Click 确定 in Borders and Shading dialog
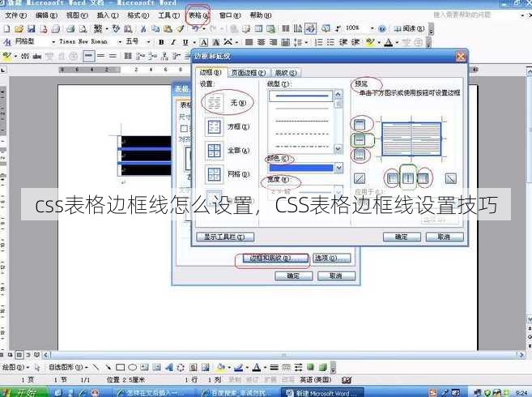Screen dimensions: 532x397 [402, 237]
